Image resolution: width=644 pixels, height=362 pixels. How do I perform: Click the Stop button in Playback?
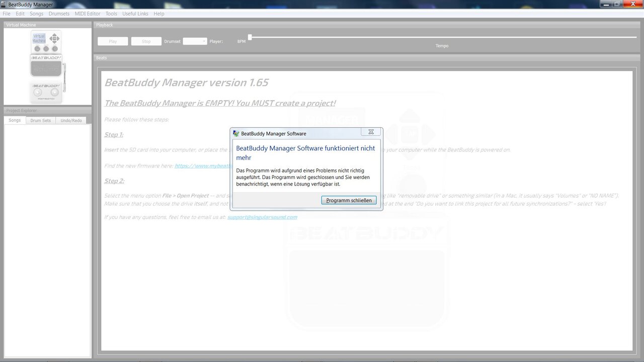click(x=146, y=41)
